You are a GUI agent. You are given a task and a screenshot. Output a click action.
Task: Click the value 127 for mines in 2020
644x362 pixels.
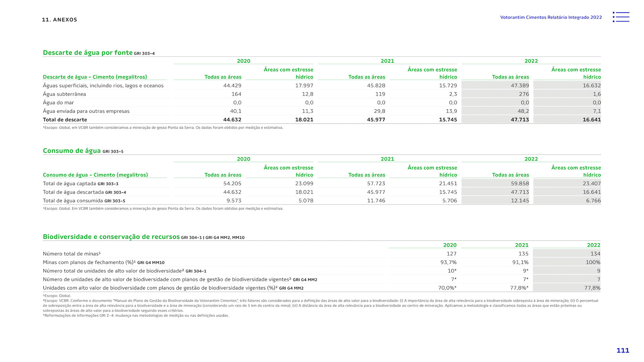451,254
